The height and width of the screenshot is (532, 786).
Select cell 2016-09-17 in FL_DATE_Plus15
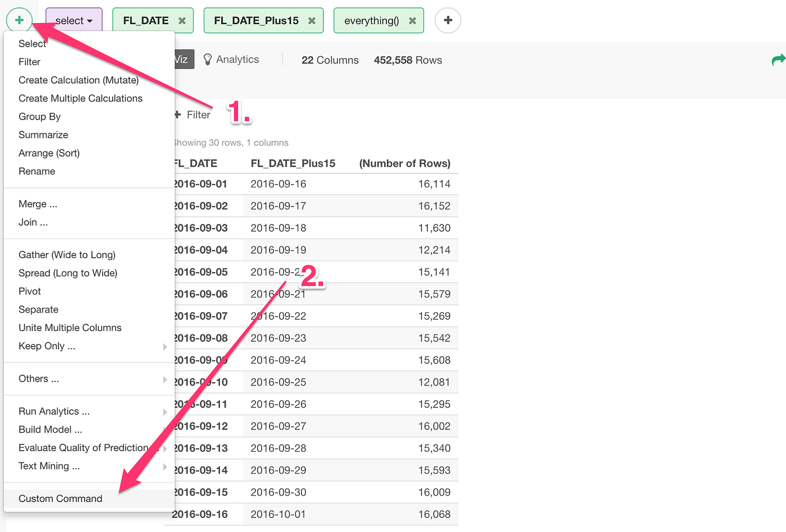point(278,206)
